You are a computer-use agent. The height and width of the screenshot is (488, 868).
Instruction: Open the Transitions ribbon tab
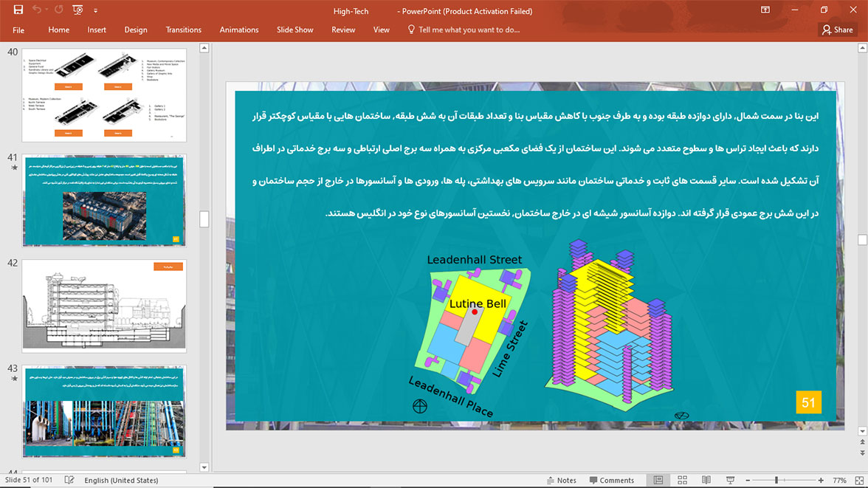coord(183,30)
